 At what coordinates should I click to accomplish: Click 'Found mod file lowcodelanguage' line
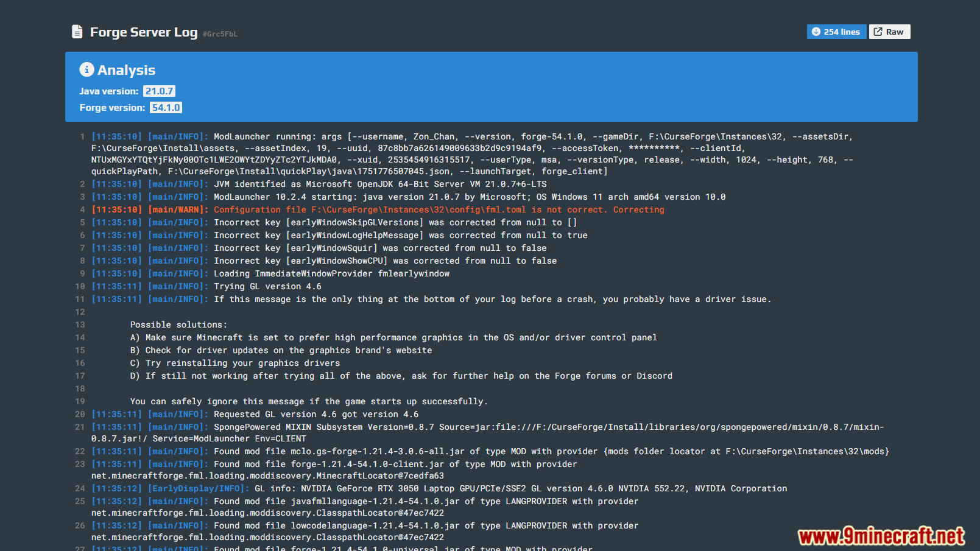pyautogui.click(x=365, y=532)
